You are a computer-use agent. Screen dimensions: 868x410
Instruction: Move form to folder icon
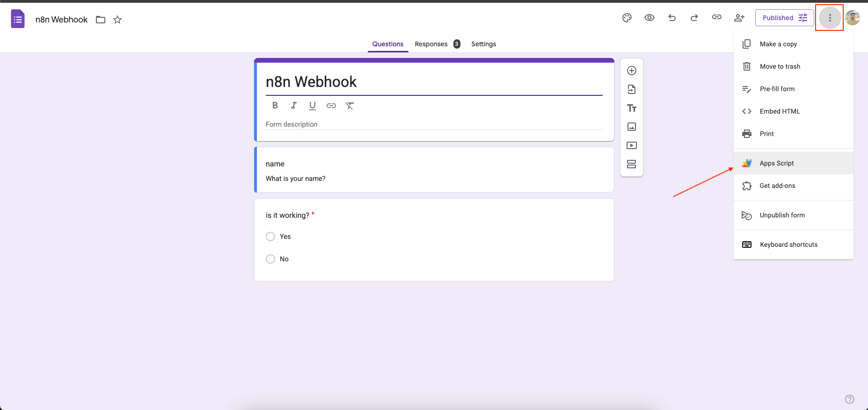pos(101,20)
